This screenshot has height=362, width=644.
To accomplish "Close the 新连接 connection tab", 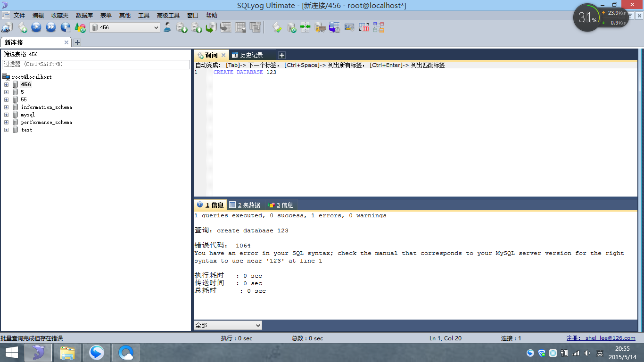I will pyautogui.click(x=66, y=42).
